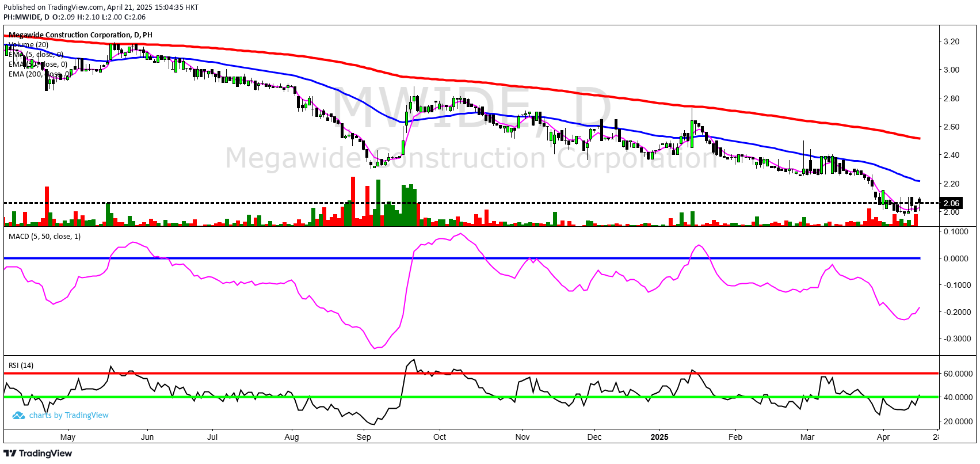Click the 'Volume (20)' indicator label
This screenshot has width=980, height=464.
point(28,45)
